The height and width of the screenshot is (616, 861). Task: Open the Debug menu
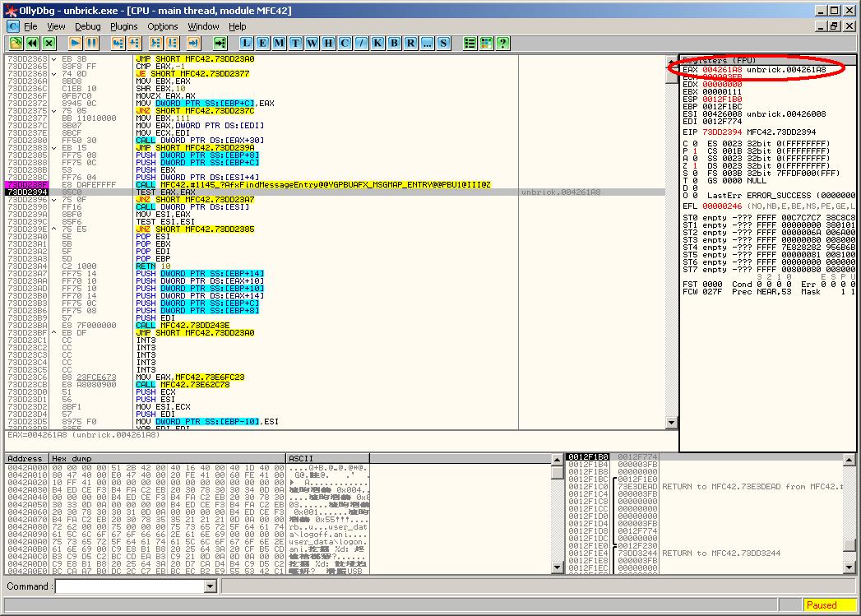tap(88, 26)
